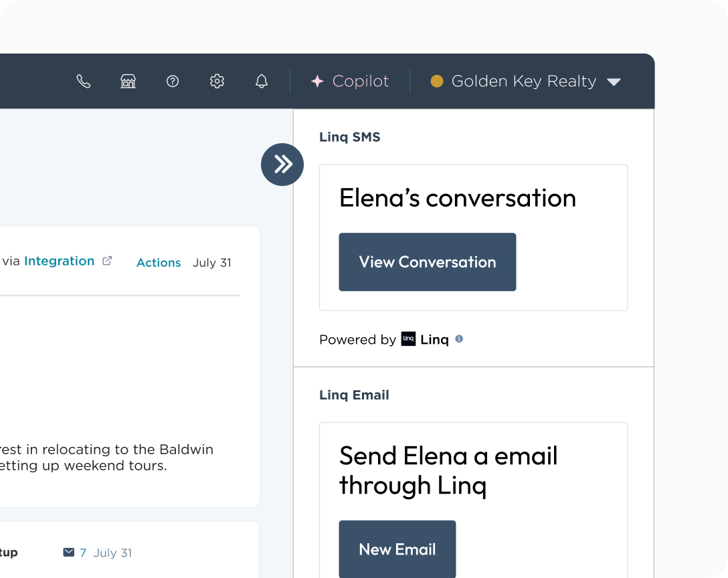Click the email count 7 beside the envelope
728x578 pixels.
point(82,552)
